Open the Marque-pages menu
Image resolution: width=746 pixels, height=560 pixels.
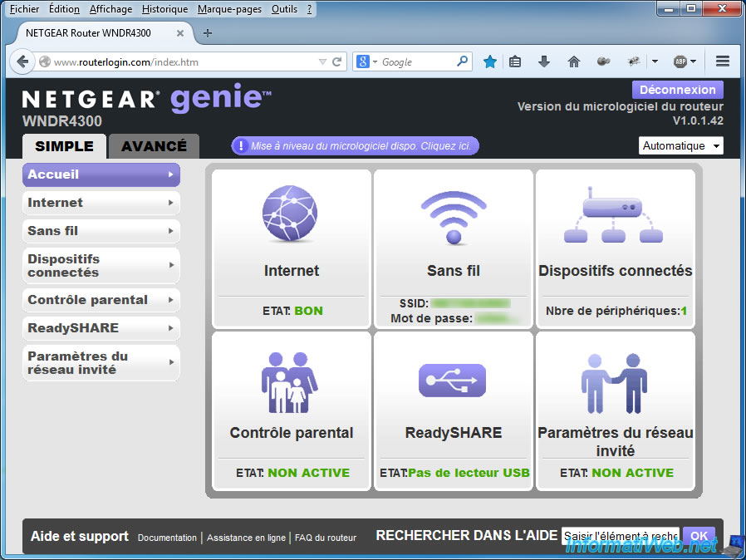pos(229,9)
